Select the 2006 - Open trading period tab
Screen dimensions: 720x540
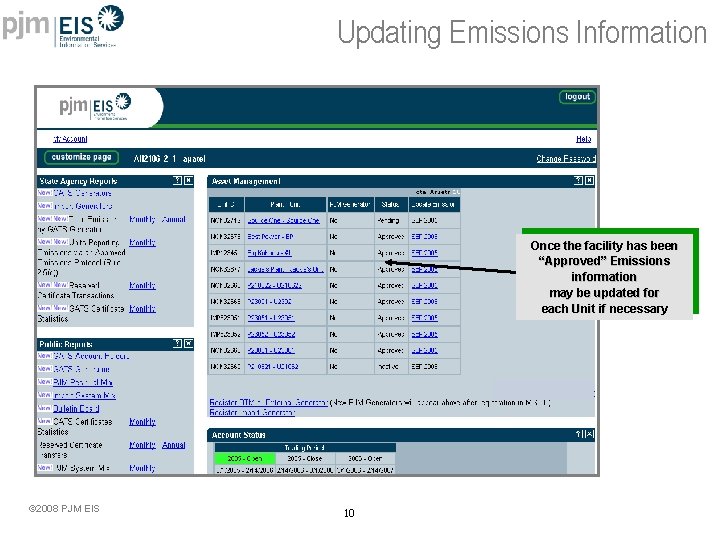click(365, 458)
